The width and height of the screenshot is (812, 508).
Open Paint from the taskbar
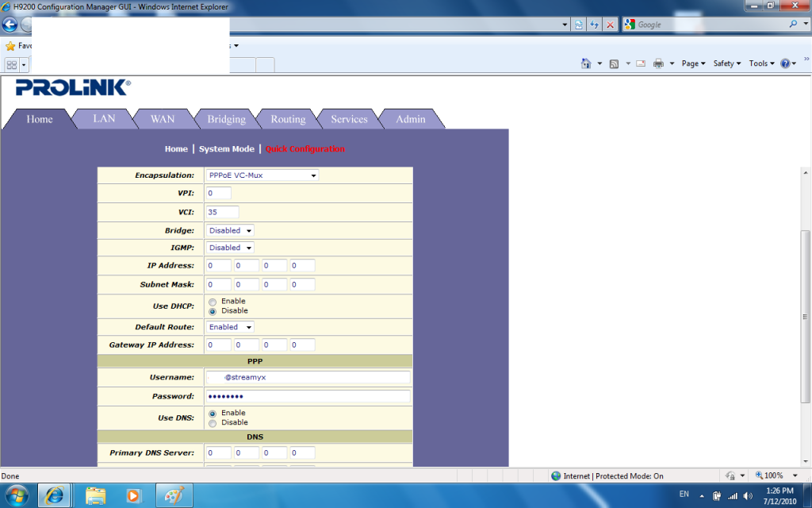[x=173, y=495]
